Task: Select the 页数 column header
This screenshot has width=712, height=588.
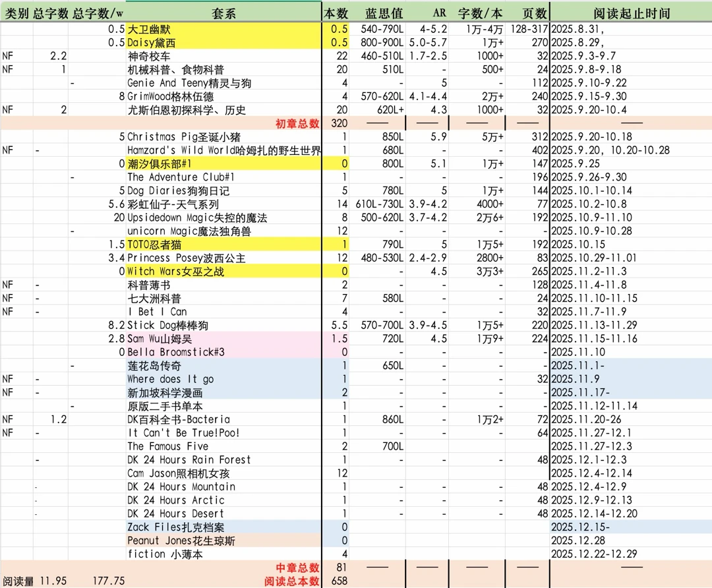Action: pos(533,13)
